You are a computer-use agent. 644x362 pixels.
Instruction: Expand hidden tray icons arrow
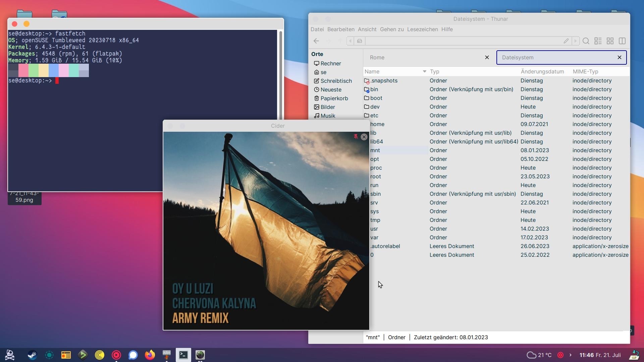[x=570, y=355]
